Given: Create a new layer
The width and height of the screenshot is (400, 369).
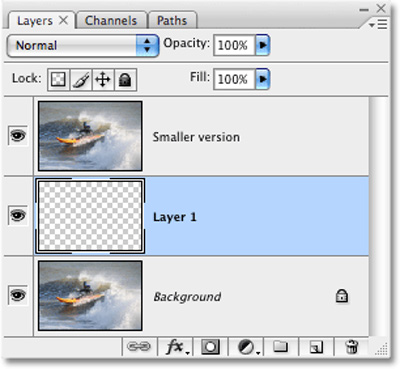Looking at the screenshot, I should pyautogui.click(x=316, y=347).
